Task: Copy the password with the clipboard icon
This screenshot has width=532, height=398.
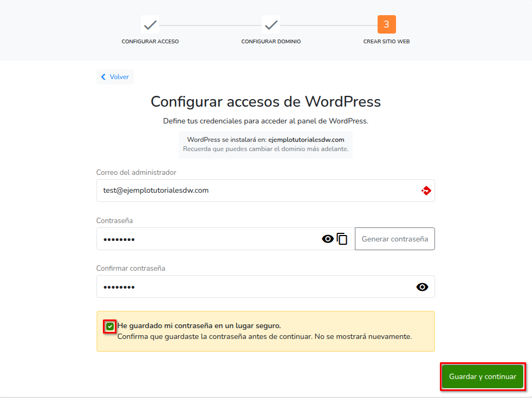Action: [x=342, y=239]
